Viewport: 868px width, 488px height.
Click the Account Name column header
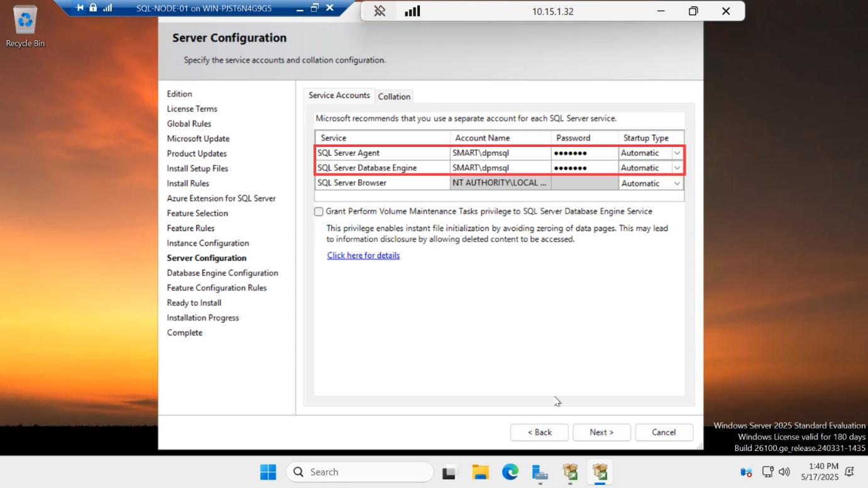tap(500, 138)
